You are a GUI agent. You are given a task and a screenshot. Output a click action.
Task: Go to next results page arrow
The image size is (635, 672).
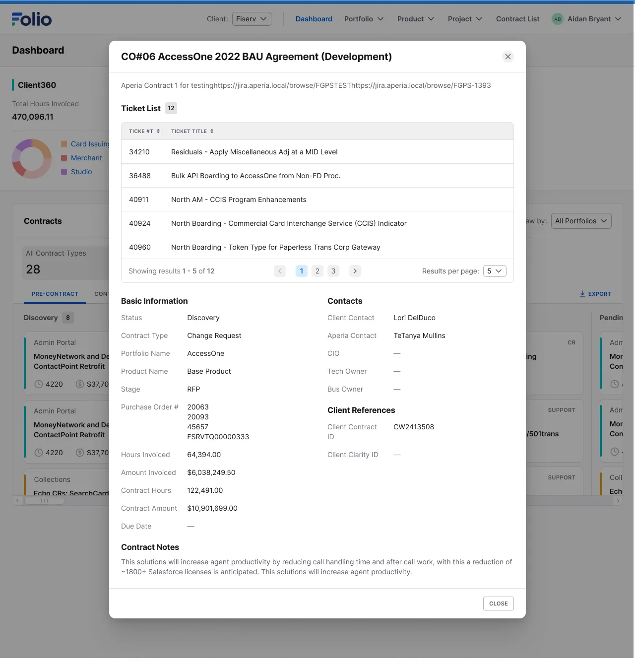tap(355, 271)
